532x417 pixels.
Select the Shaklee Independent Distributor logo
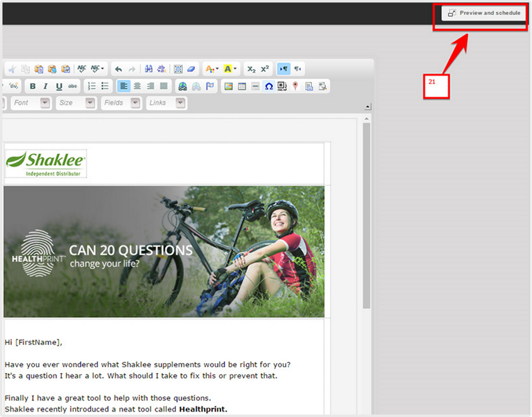pyautogui.click(x=46, y=163)
